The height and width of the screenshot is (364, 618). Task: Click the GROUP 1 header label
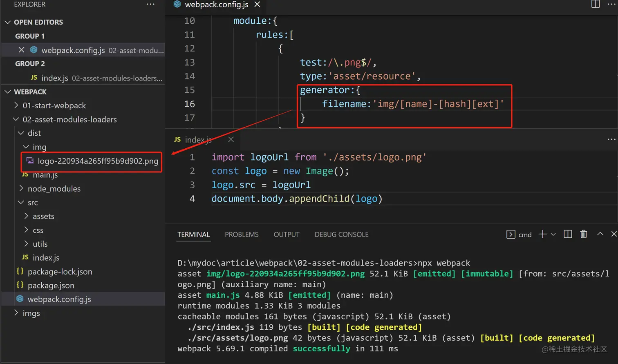(30, 36)
